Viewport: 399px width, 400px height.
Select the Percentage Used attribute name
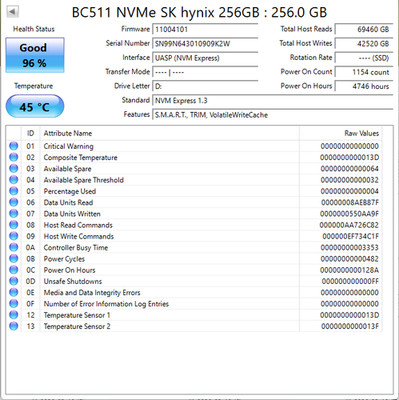(x=70, y=191)
